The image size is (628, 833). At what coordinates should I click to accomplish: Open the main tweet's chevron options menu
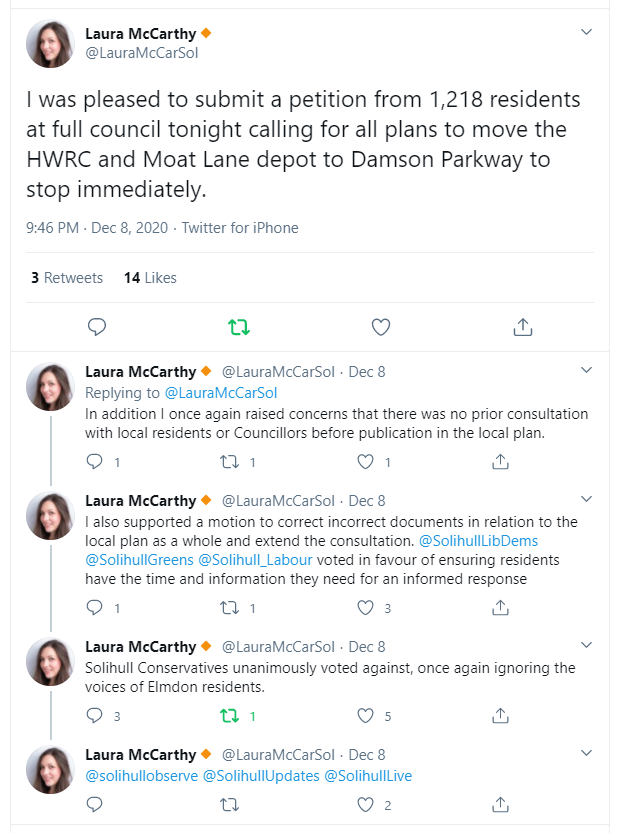pyautogui.click(x=587, y=32)
